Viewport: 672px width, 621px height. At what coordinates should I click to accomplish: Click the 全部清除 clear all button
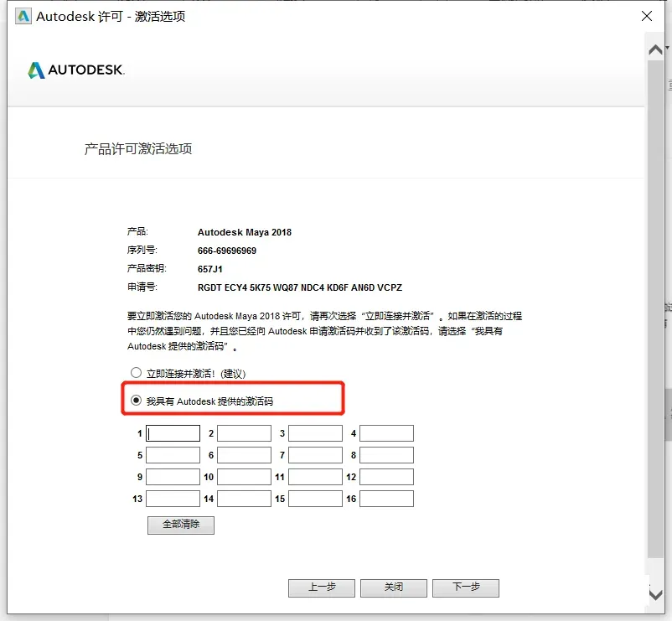tap(181, 525)
